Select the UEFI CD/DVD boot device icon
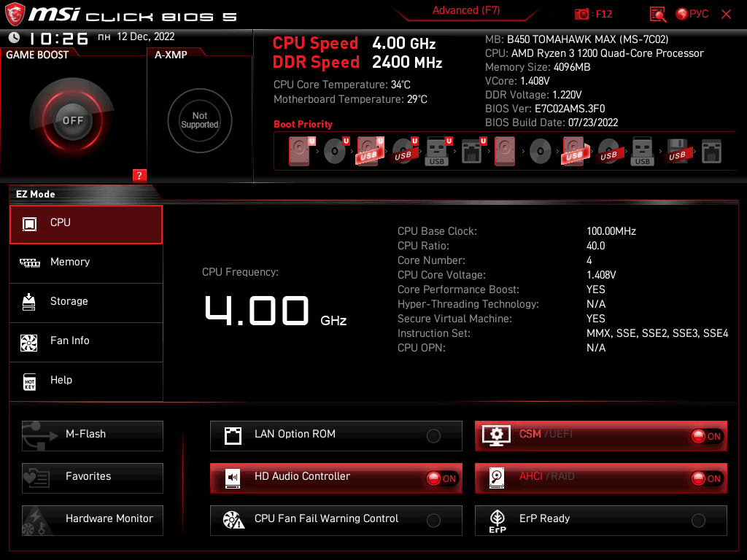 pos(336,151)
